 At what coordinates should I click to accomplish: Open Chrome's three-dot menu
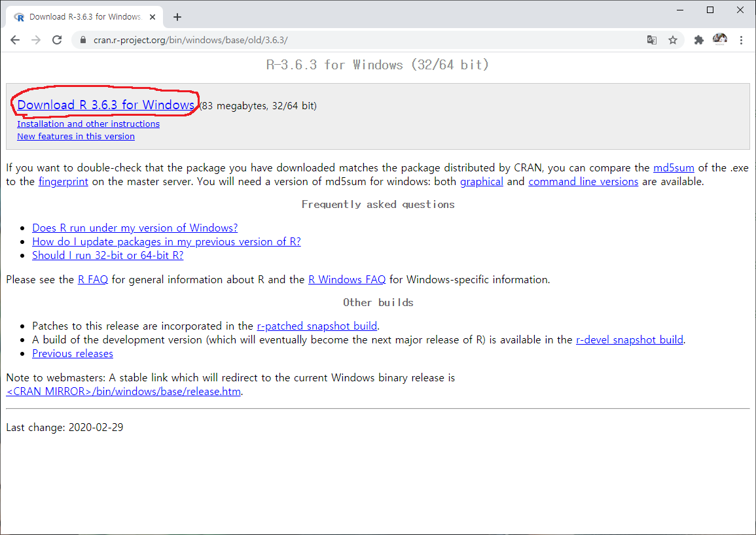click(x=741, y=40)
